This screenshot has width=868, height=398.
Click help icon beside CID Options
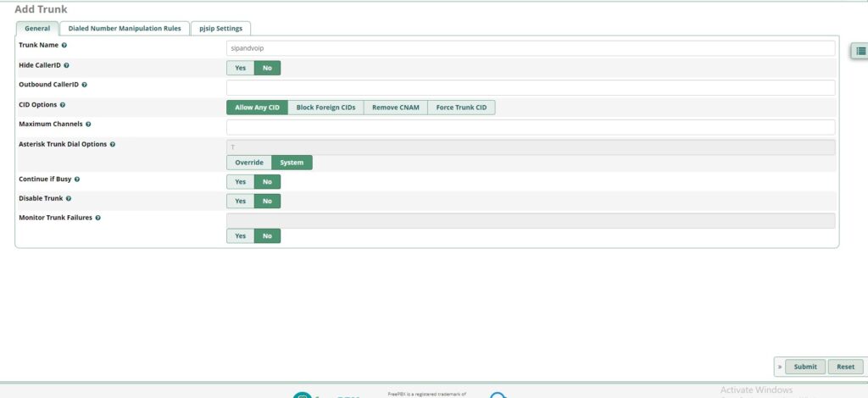(63, 105)
